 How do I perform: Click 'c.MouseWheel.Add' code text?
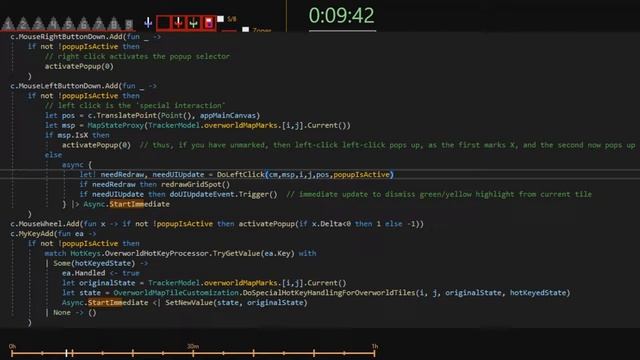pos(45,224)
